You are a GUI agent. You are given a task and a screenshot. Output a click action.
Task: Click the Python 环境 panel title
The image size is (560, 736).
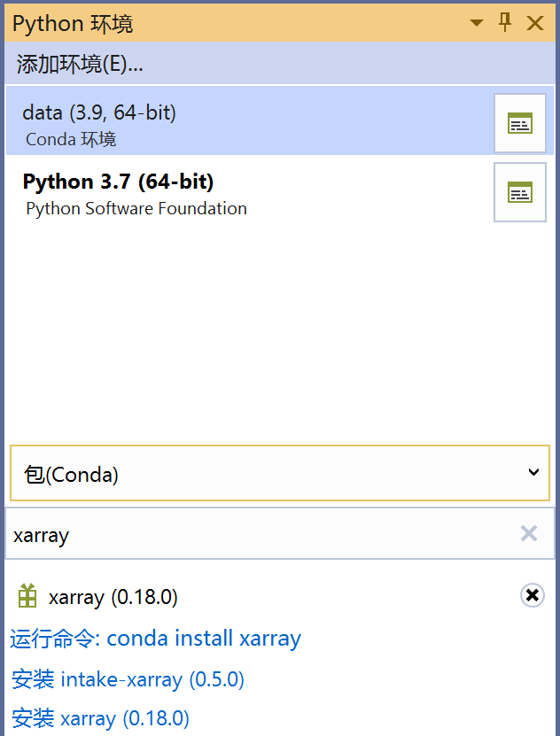click(x=73, y=23)
